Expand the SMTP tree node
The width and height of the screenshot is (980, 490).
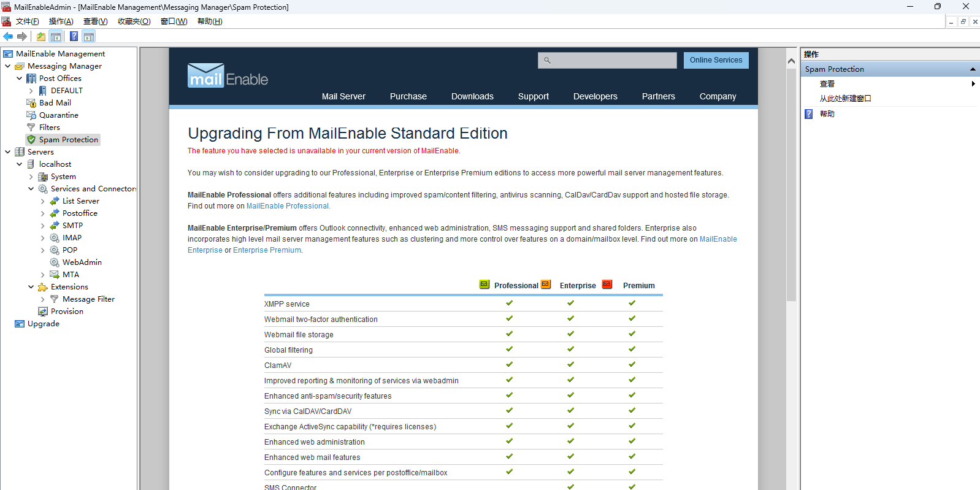click(42, 226)
